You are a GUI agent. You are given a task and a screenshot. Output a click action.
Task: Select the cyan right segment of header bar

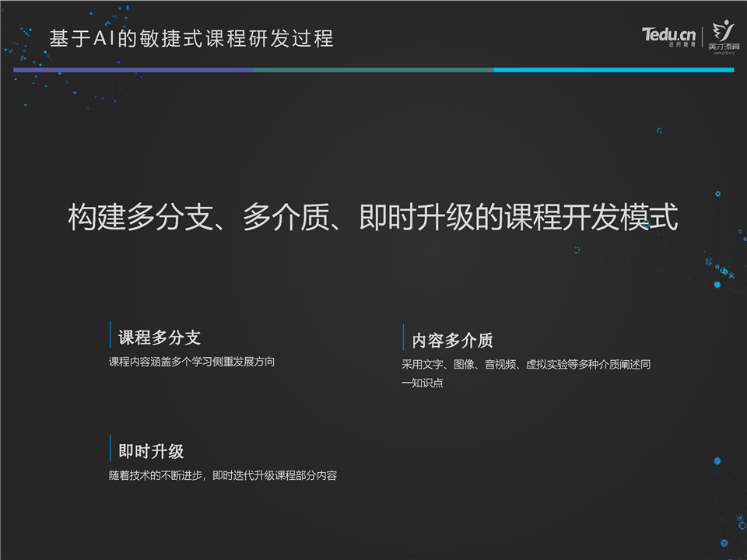coord(613,70)
